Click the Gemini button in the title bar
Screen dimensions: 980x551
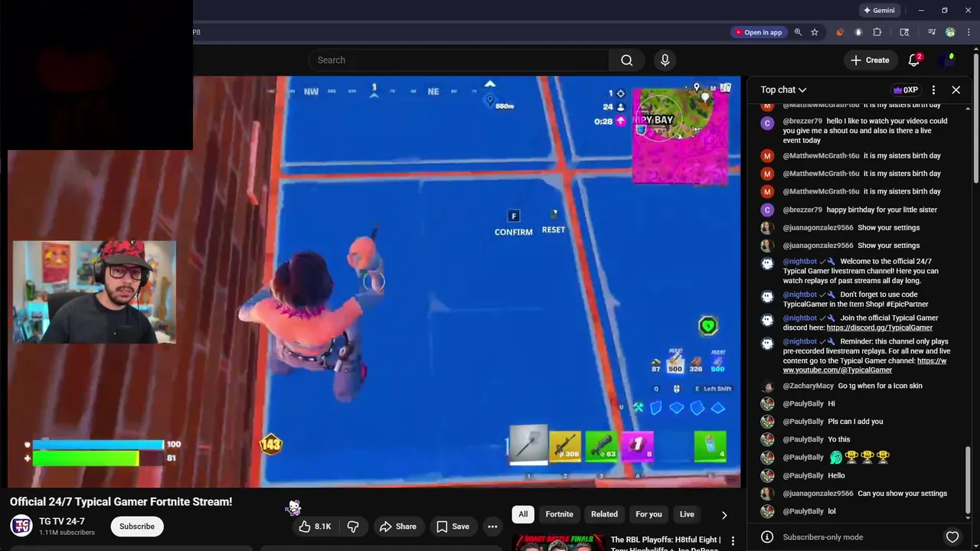tap(879, 11)
